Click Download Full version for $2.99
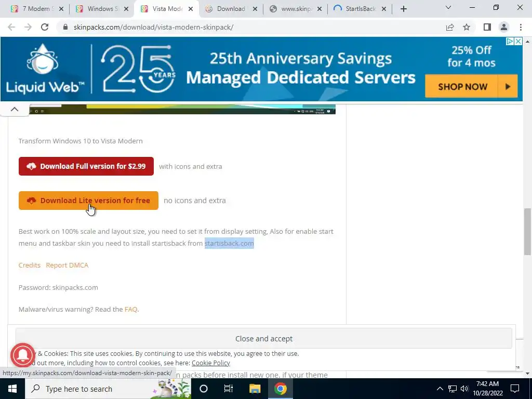This screenshot has height=399, width=532. tap(86, 166)
